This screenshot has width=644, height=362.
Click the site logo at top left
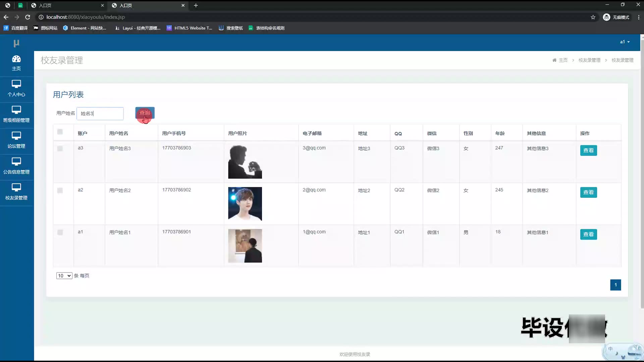(16, 43)
